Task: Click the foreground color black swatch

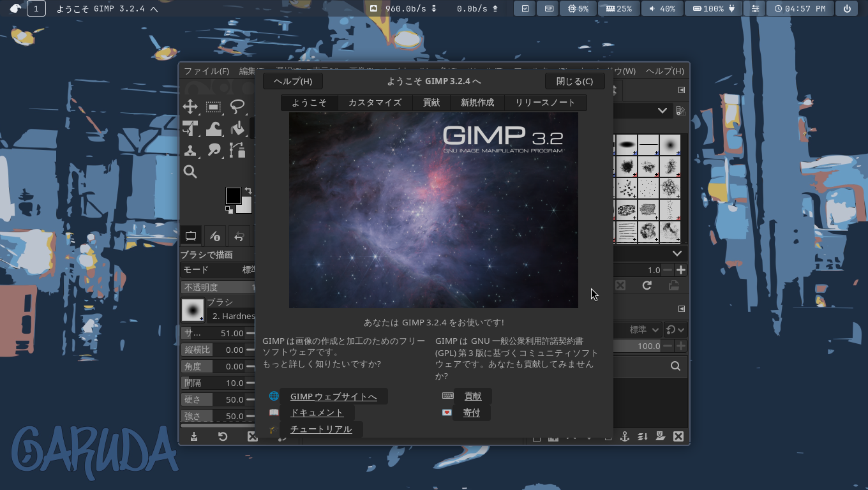Action: (x=233, y=195)
